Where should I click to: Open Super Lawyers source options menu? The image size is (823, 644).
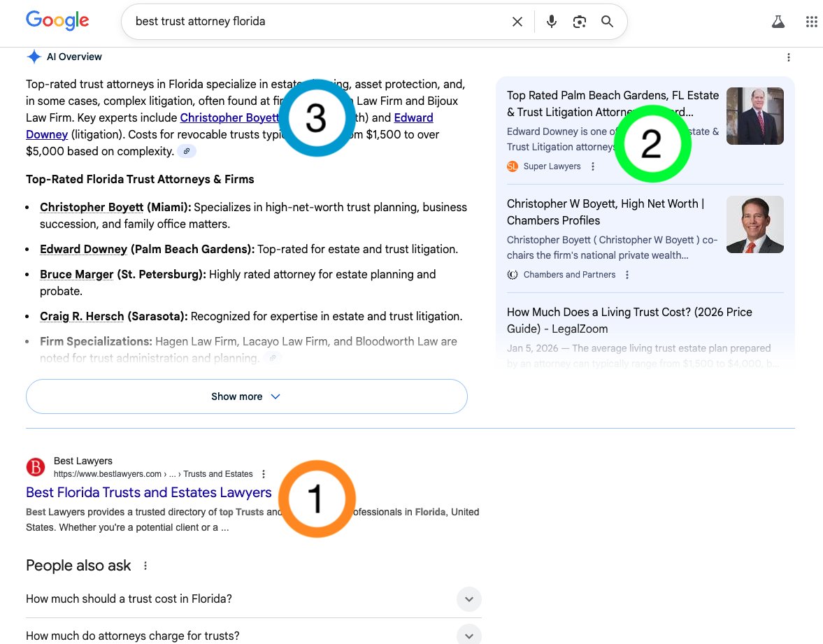pyautogui.click(x=592, y=166)
